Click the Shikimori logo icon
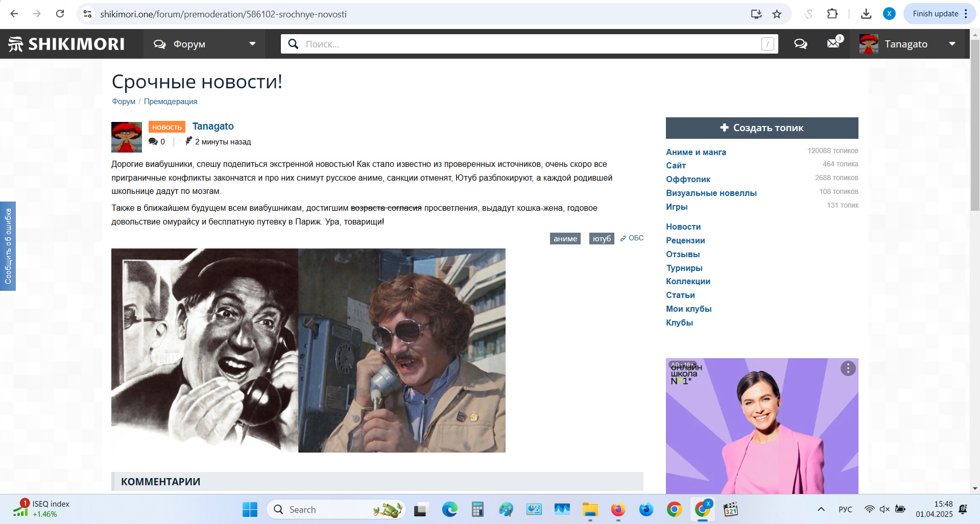The image size is (980, 524). pyautogui.click(x=15, y=44)
